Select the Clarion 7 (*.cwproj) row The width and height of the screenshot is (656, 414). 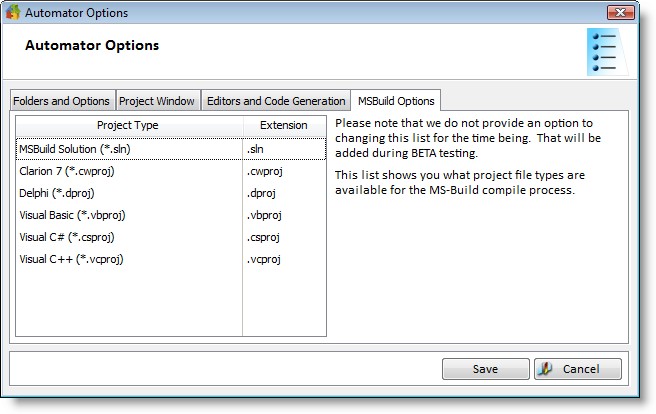pos(171,171)
